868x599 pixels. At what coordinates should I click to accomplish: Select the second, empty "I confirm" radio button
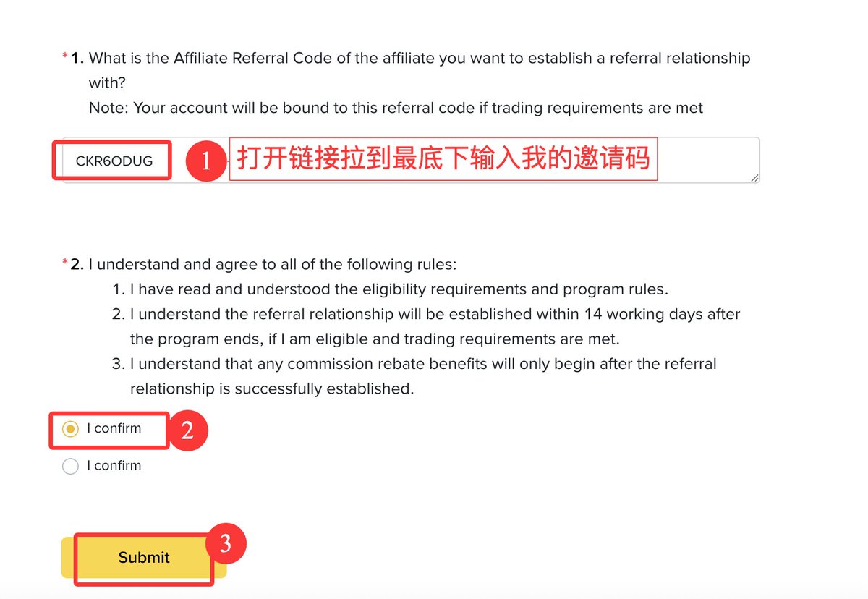point(70,467)
